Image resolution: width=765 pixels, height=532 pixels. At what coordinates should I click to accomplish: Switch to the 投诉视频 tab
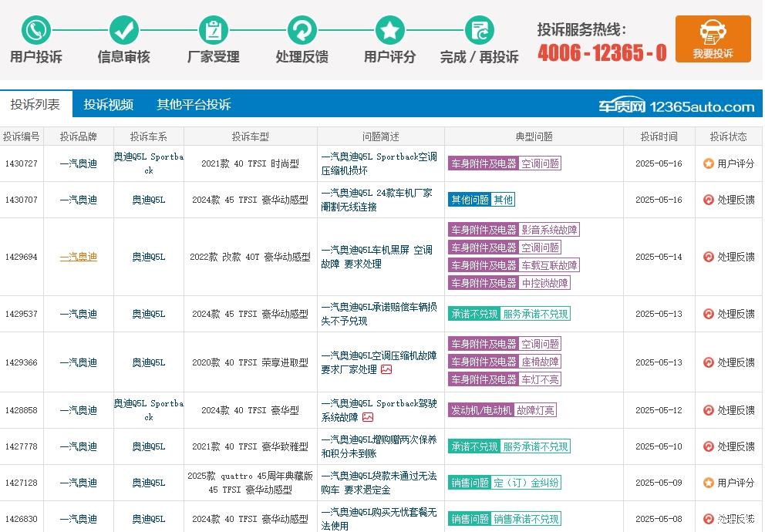click(x=108, y=104)
